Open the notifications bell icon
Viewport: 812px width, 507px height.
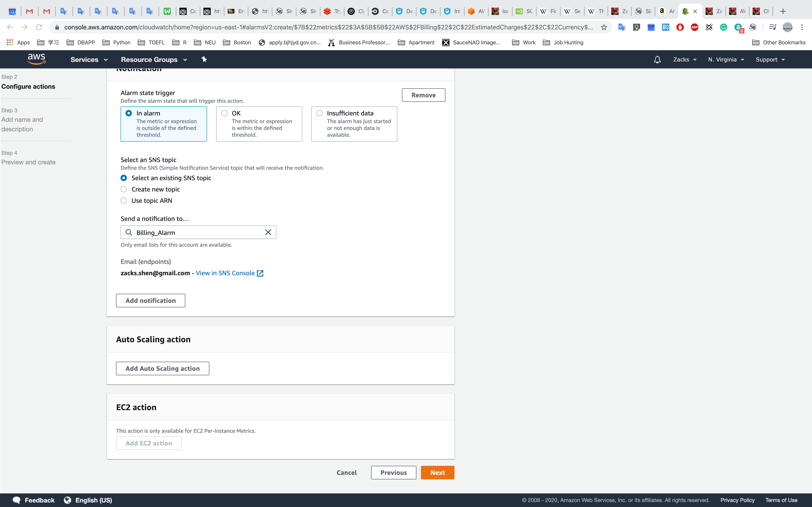(x=657, y=60)
